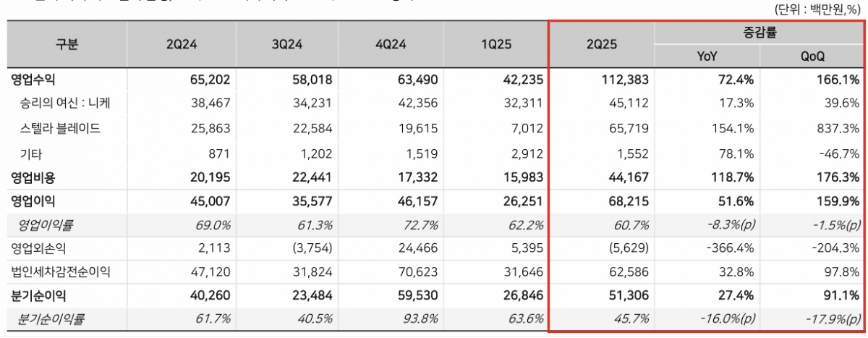This screenshot has width=868, height=338.
Task: Select the 영업비용 row label
Action: click(x=33, y=177)
